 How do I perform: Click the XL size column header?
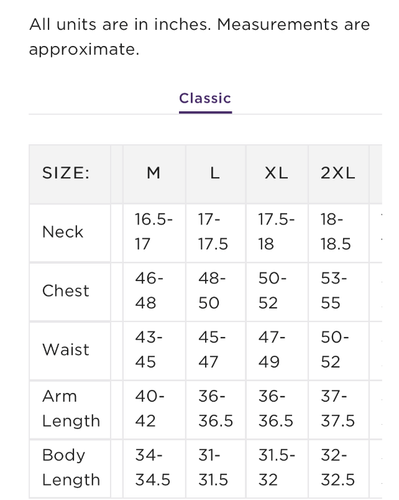pos(277,174)
